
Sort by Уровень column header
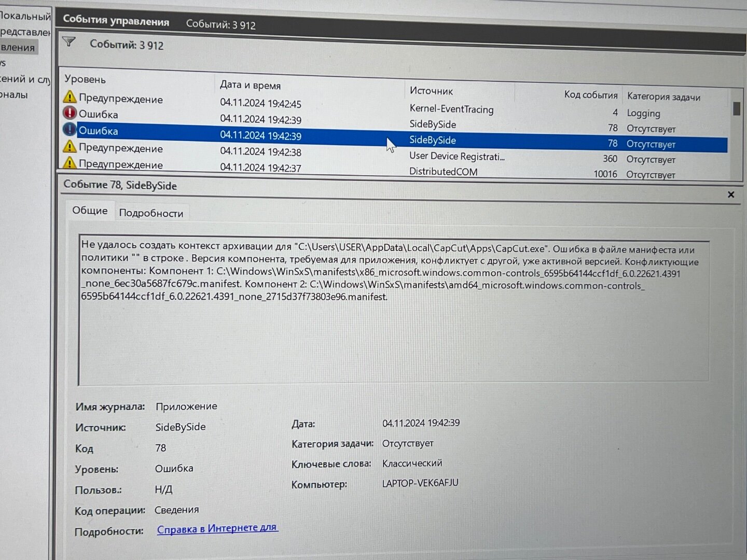pyautogui.click(x=85, y=79)
